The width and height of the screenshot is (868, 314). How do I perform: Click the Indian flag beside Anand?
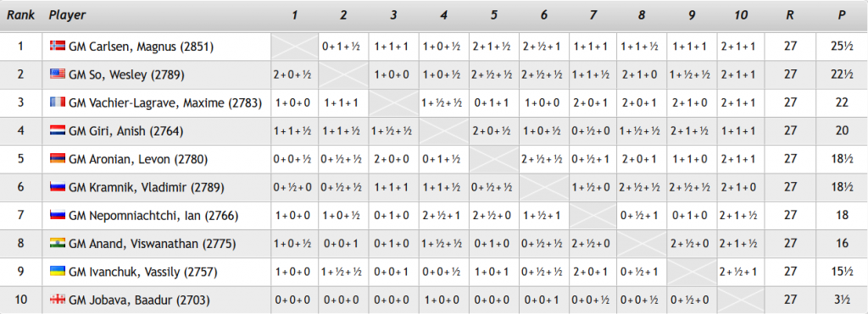click(x=58, y=243)
